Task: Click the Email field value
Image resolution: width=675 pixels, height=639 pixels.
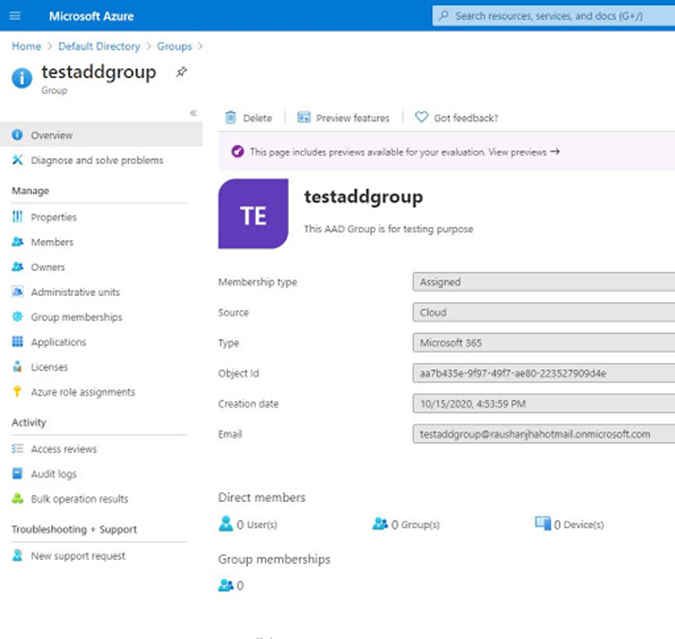Action: click(544, 434)
